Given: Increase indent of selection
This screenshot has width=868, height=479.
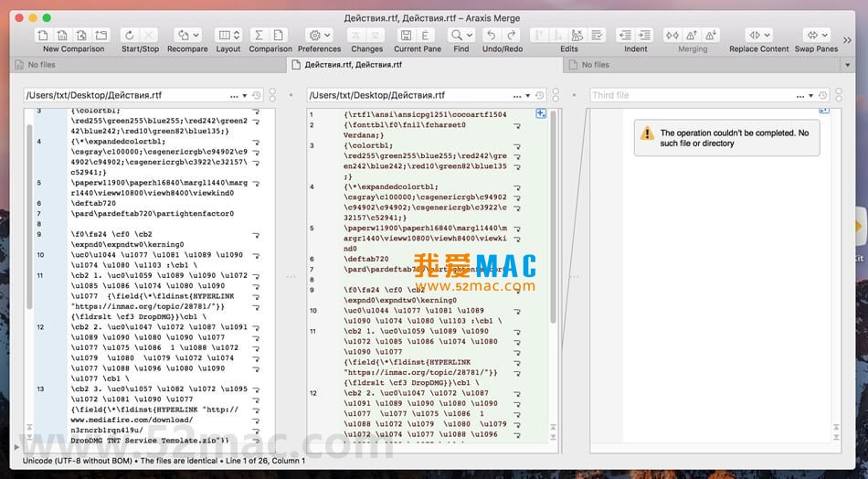Looking at the screenshot, I should pos(644,36).
